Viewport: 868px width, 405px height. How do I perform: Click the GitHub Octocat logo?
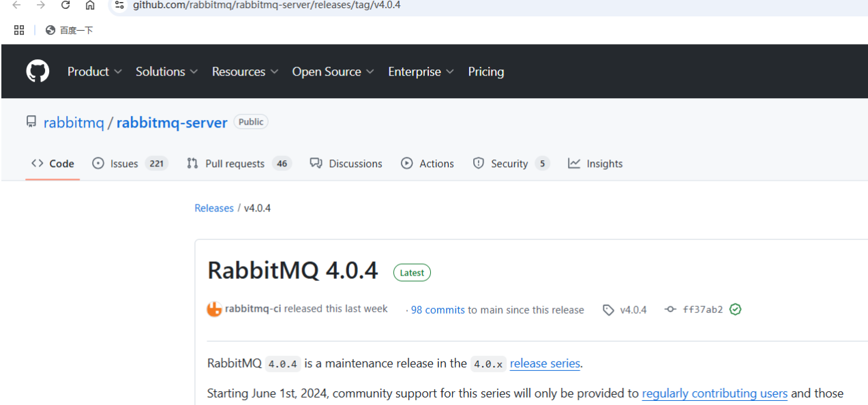point(38,71)
